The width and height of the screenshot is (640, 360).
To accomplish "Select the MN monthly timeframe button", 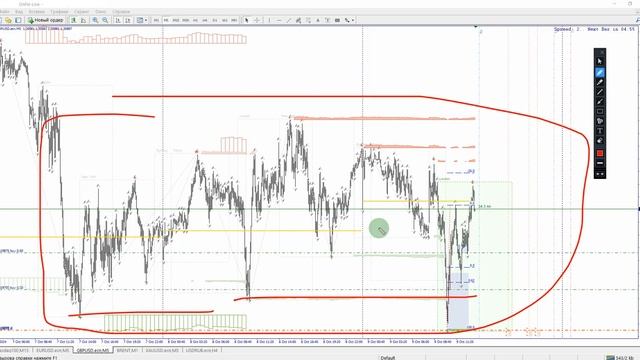I will (x=234, y=20).
